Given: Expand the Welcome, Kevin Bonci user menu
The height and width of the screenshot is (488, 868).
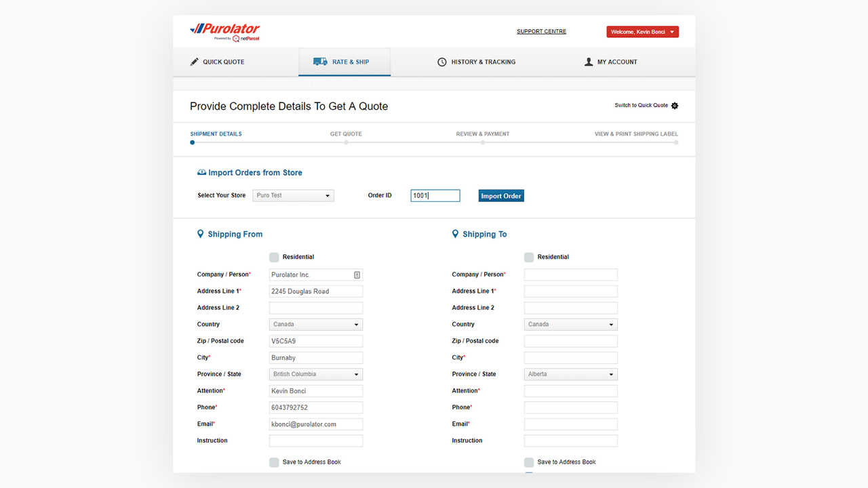Looking at the screenshot, I should (x=642, y=32).
